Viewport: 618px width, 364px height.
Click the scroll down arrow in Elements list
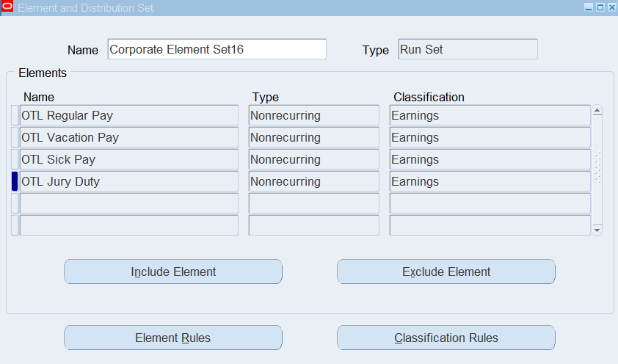(597, 230)
